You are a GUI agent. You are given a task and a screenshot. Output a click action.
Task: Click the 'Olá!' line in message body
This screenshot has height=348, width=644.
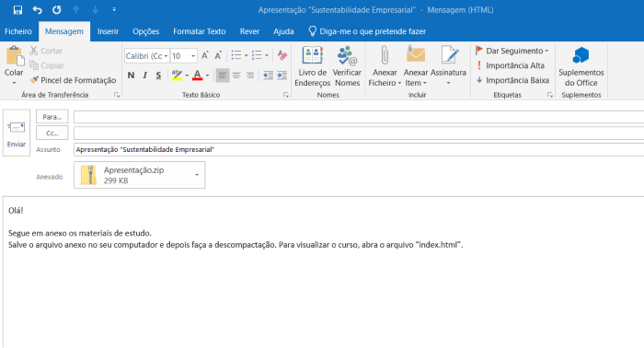click(x=16, y=210)
